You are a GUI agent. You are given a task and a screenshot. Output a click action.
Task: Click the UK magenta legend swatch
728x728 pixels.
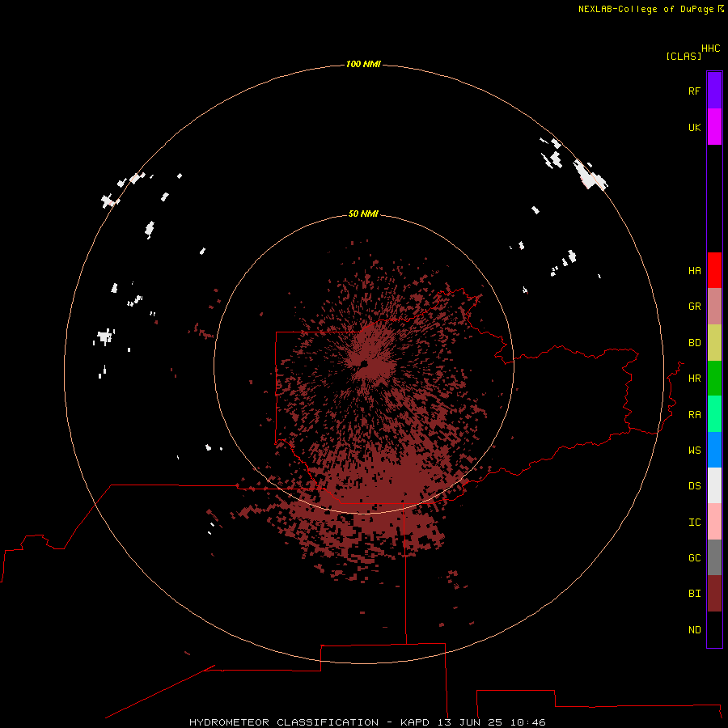point(714,127)
